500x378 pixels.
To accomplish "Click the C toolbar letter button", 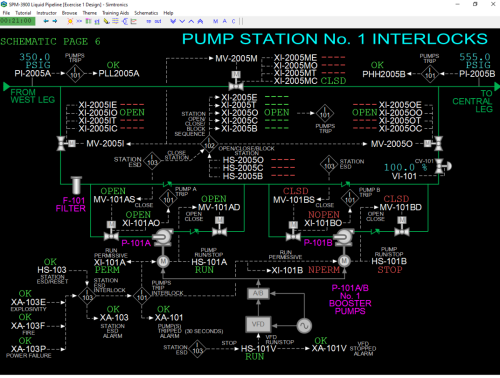I will pyautogui.click(x=233, y=21).
